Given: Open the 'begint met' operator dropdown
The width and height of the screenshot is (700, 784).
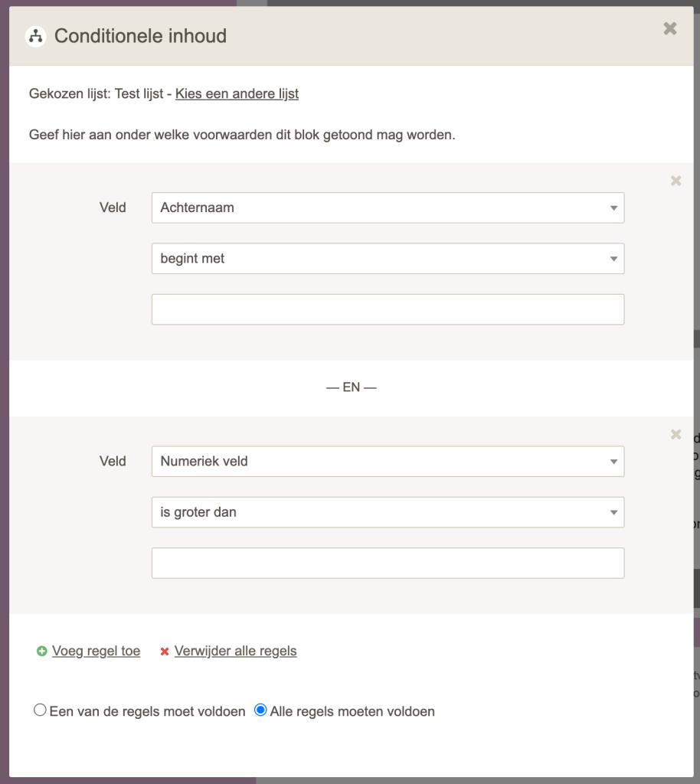Looking at the screenshot, I should (388, 259).
